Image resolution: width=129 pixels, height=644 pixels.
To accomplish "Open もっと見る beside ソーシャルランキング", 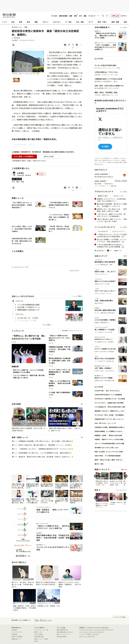I will (123, 227).
